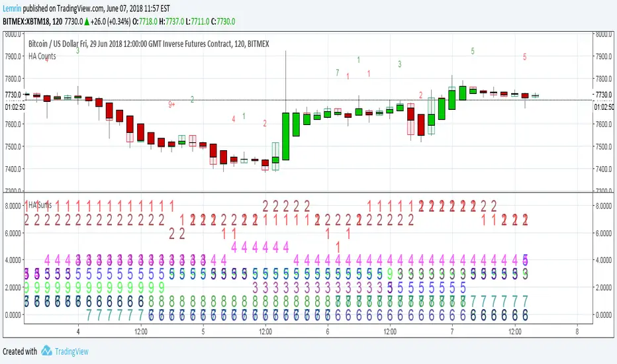Click the green 7 count label in price pane
Screen dimensions: 617x364
(338, 73)
